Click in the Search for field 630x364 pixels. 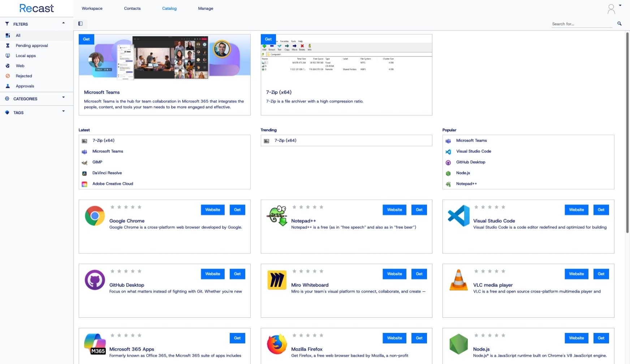[x=582, y=24]
